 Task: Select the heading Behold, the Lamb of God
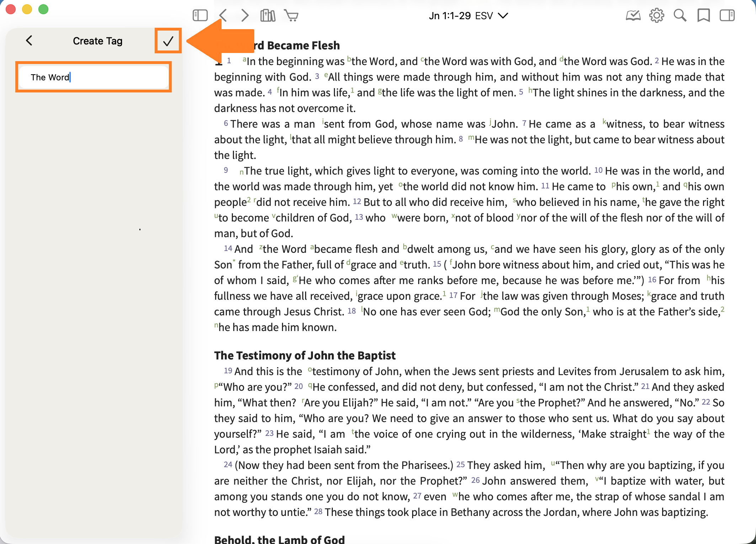(x=279, y=539)
